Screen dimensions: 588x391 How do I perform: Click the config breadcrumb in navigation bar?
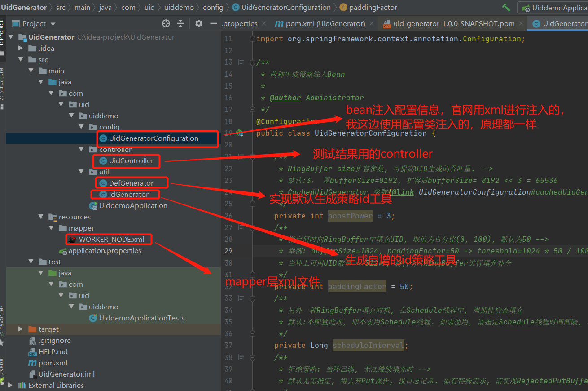(213, 8)
